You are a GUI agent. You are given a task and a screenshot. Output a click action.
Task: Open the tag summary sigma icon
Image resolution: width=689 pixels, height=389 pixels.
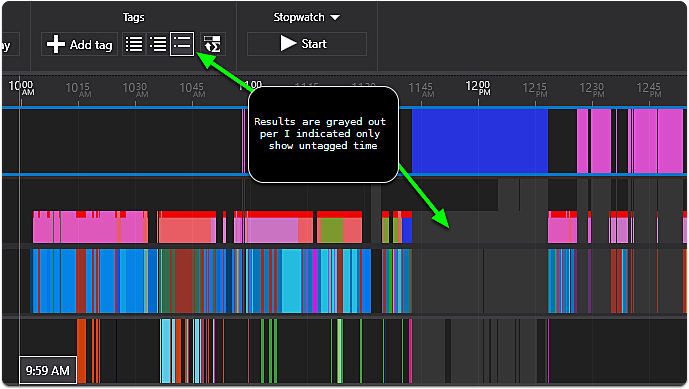click(213, 44)
